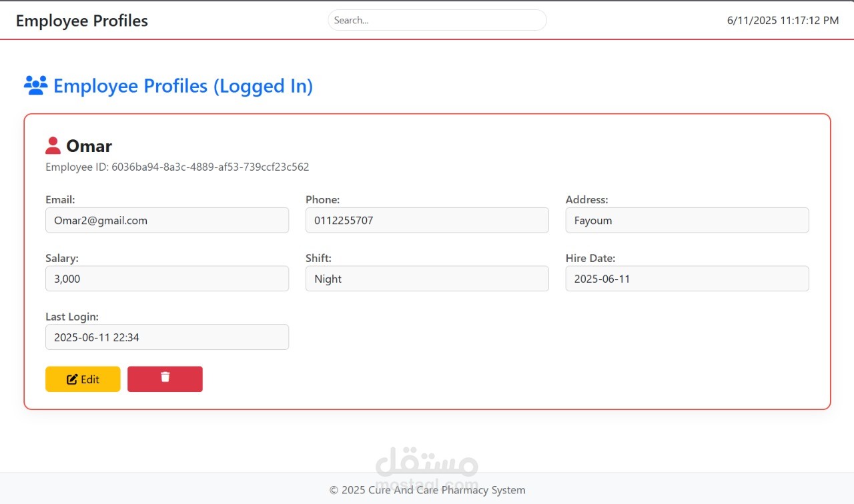Click the Hire Date field 2025-06-11

click(x=687, y=279)
